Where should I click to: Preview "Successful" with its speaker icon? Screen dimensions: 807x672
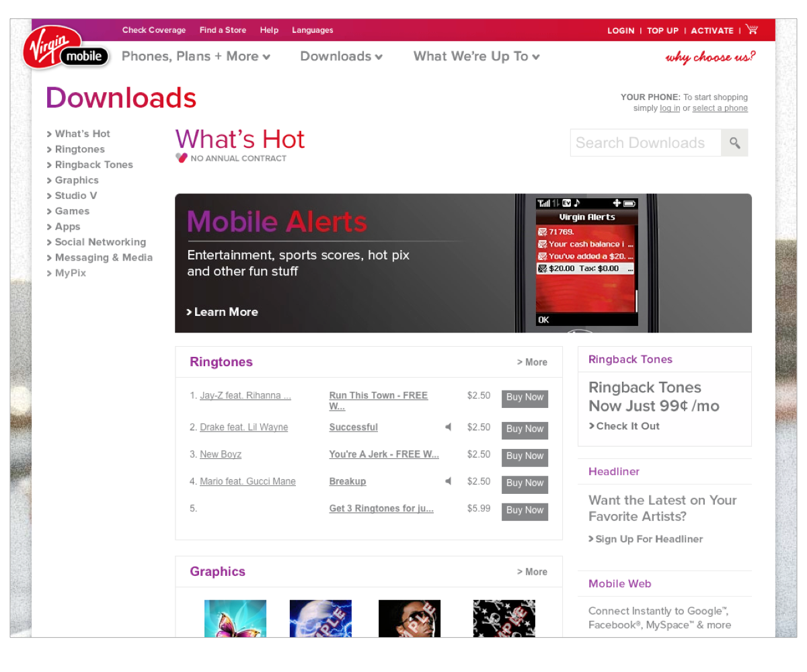[x=448, y=427]
